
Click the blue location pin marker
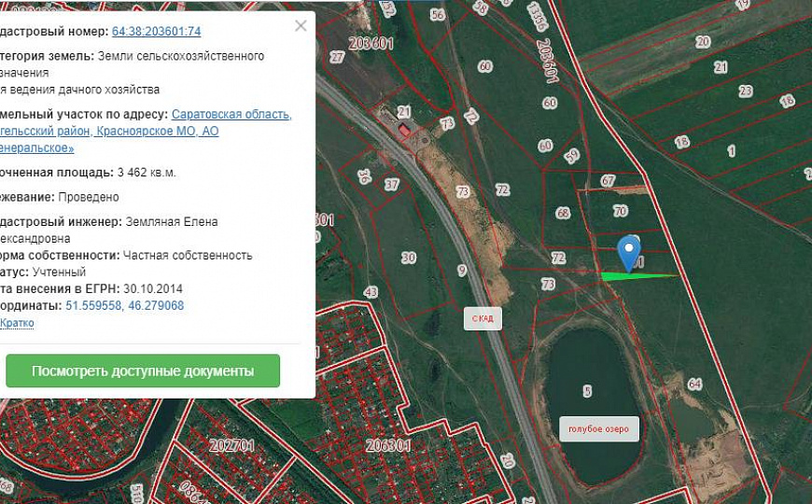tap(630, 251)
